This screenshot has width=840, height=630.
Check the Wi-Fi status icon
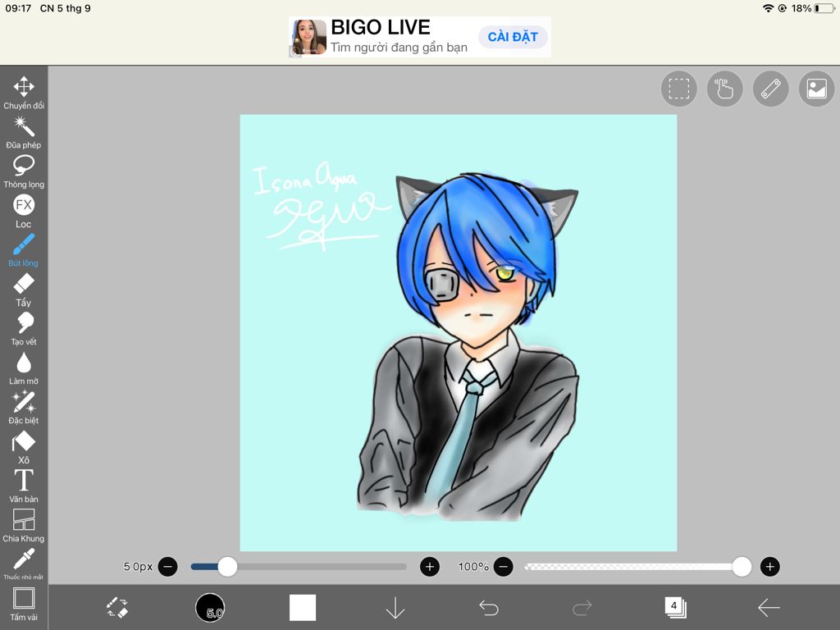coord(768,8)
